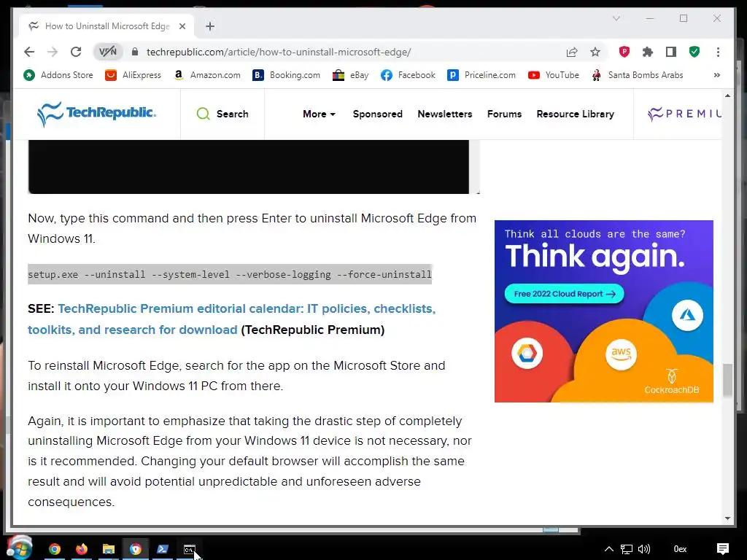This screenshot has height=560, width=747.
Task: View site info via padlock icon
Action: tap(135, 52)
